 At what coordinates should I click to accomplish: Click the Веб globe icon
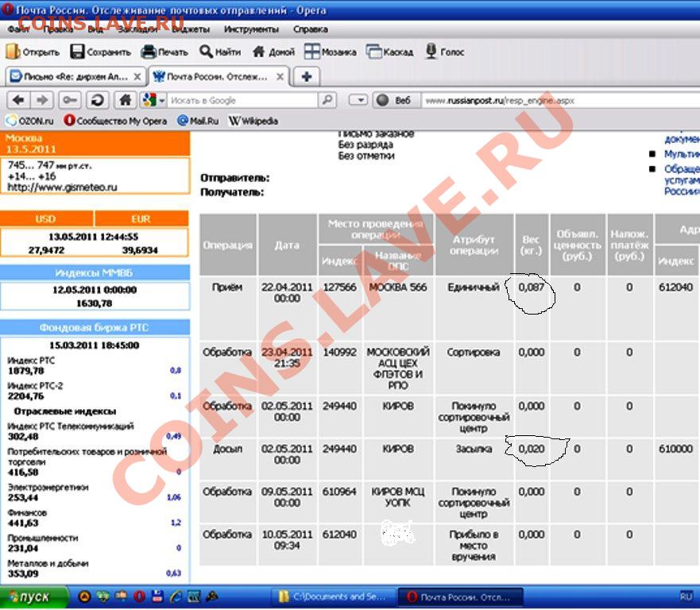pos(382,100)
